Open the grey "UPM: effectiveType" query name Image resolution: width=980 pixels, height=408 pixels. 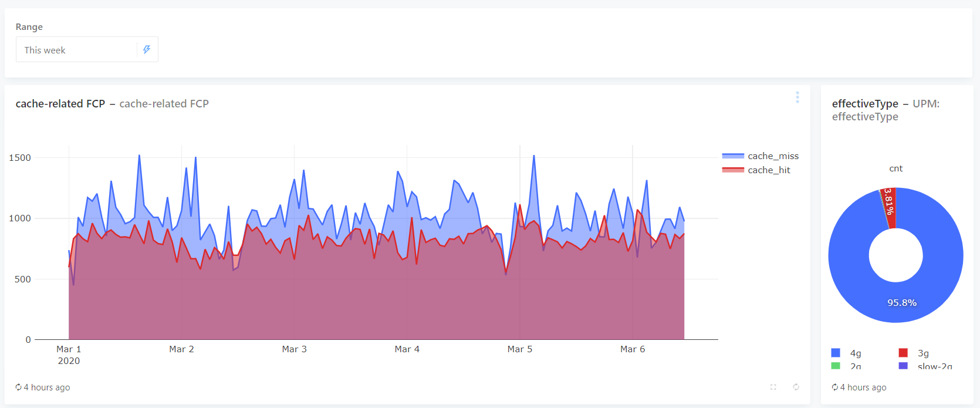tap(886, 110)
